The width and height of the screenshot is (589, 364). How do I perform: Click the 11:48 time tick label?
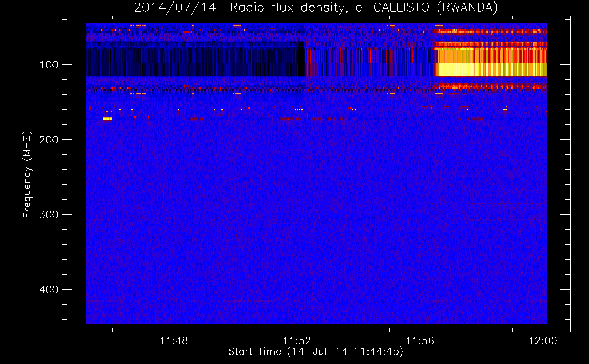pos(174,341)
